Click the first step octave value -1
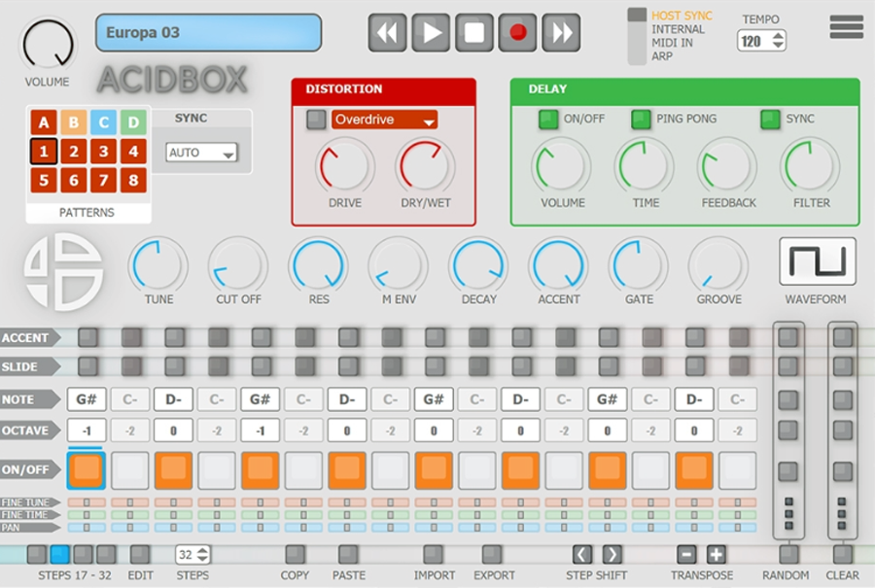Image resolution: width=875 pixels, height=588 pixels. point(87,431)
